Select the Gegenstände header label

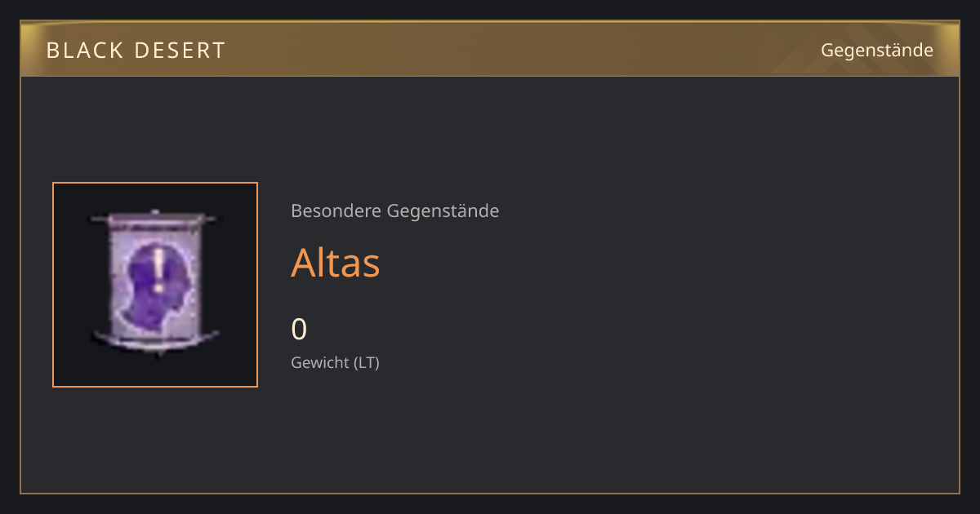[x=877, y=51]
